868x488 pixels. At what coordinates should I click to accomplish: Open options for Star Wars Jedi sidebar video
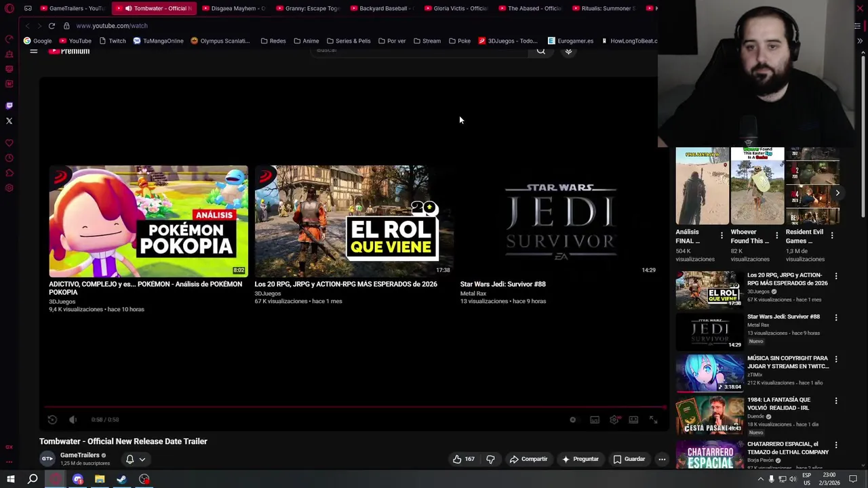(x=835, y=317)
